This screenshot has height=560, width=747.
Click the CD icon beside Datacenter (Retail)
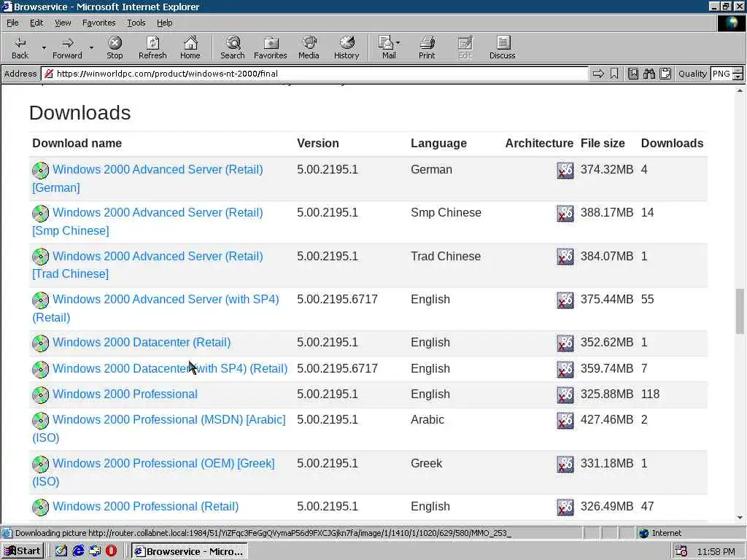point(41,343)
